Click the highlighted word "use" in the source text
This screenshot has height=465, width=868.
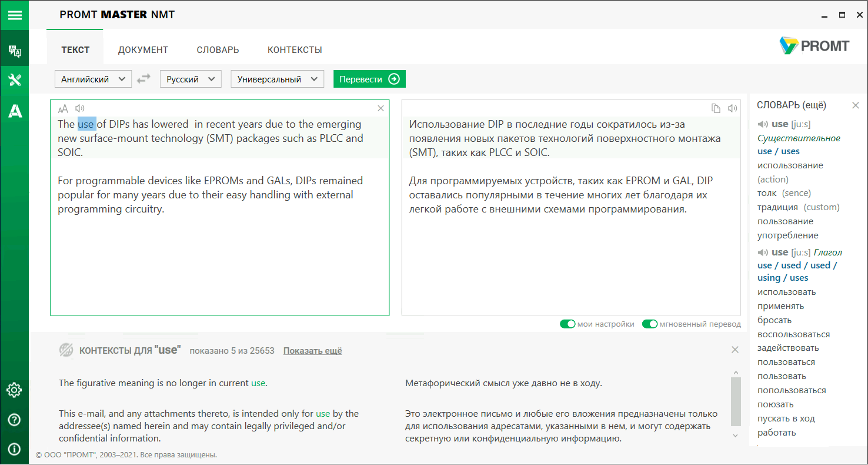point(86,124)
